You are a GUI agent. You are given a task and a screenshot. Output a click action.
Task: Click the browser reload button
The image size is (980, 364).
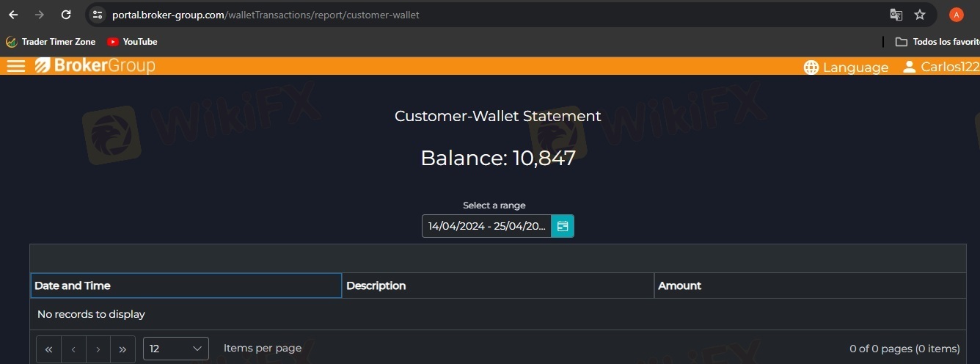pos(66,15)
